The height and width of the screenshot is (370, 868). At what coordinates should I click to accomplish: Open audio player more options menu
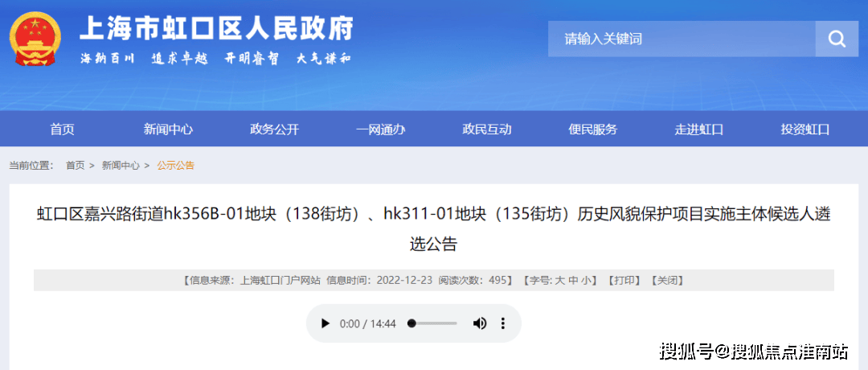(x=503, y=323)
